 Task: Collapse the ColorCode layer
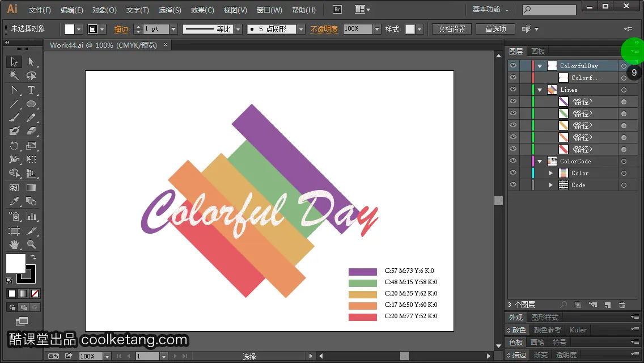[540, 161]
